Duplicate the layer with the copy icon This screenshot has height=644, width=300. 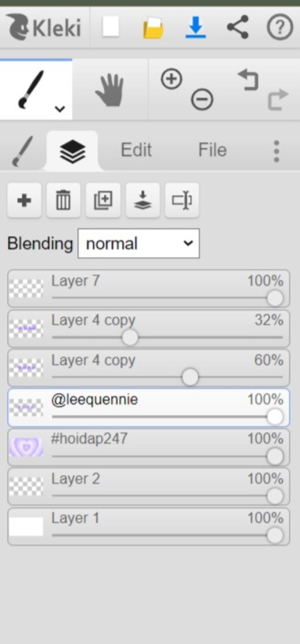click(x=103, y=200)
